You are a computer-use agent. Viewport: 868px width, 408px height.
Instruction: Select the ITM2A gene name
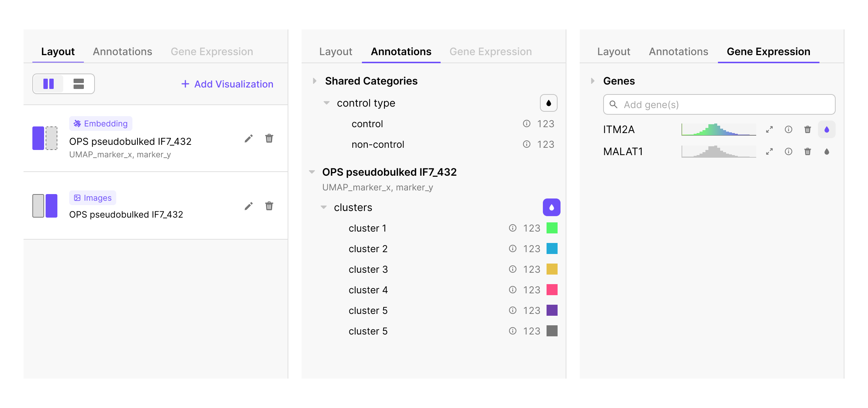point(619,130)
